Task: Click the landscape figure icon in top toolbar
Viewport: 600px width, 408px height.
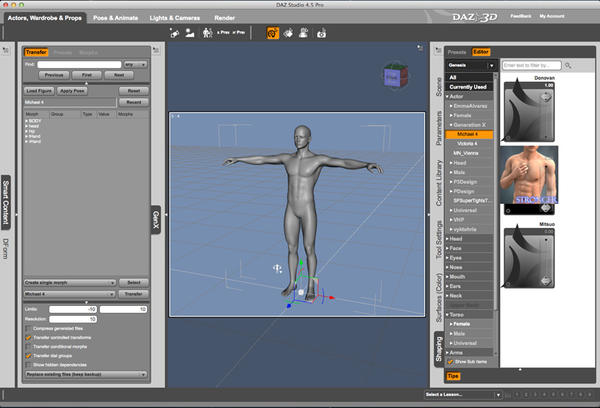Action: (190, 33)
